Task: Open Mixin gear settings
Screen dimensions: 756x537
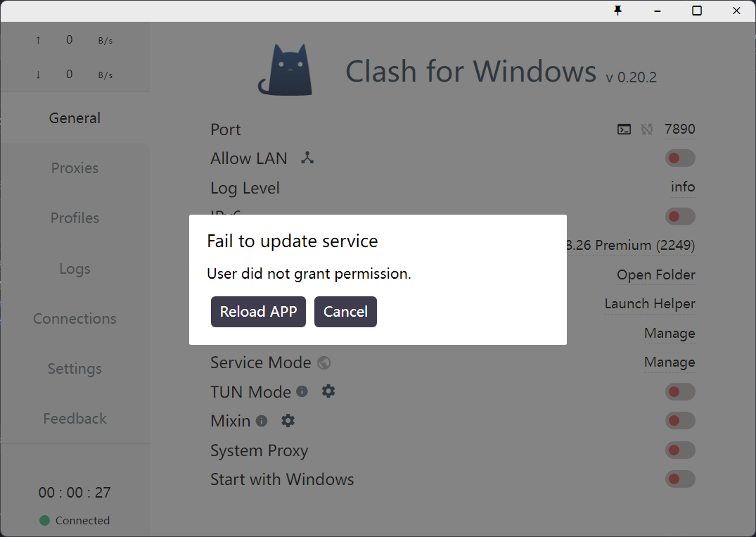Action: click(288, 420)
